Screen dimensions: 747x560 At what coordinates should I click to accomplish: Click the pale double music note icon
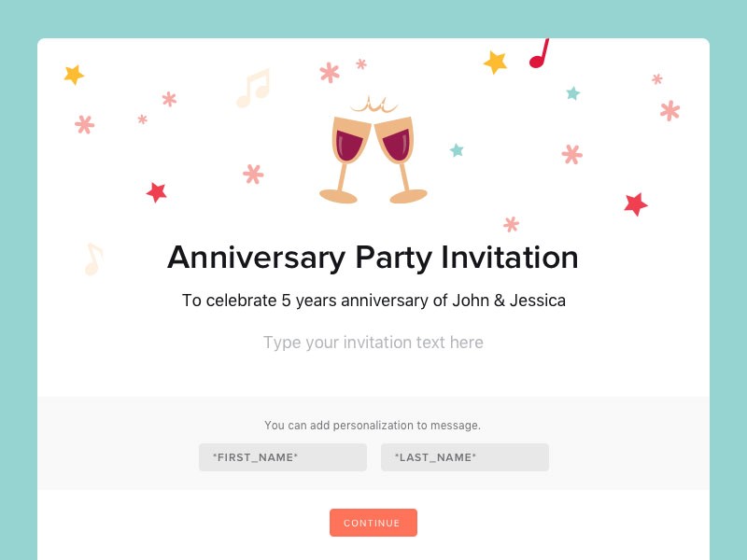point(253,88)
